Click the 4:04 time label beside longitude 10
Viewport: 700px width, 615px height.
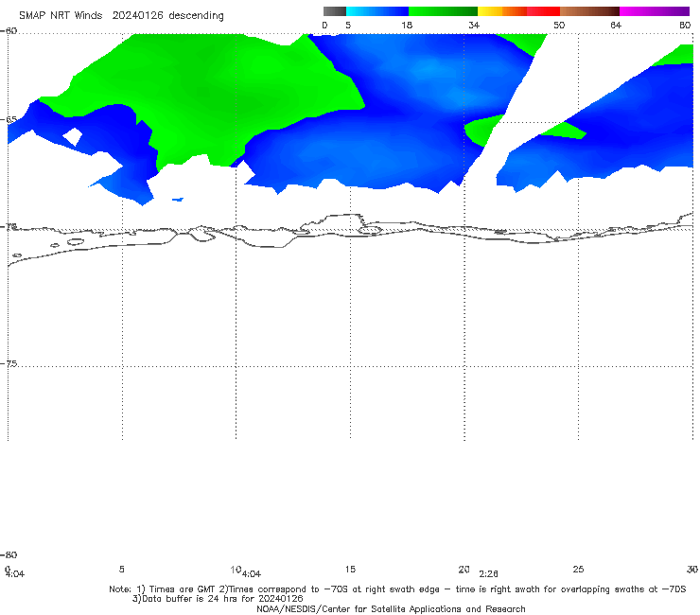252,574
